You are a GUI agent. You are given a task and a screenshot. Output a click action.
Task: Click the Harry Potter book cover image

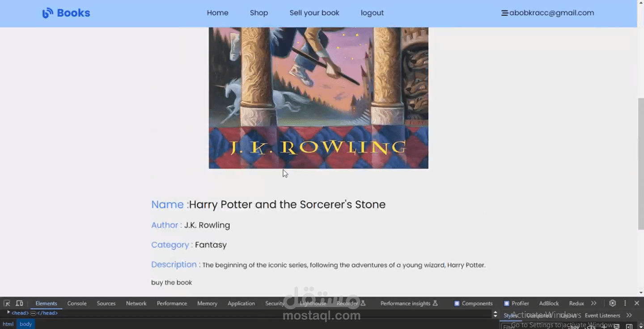(318, 98)
